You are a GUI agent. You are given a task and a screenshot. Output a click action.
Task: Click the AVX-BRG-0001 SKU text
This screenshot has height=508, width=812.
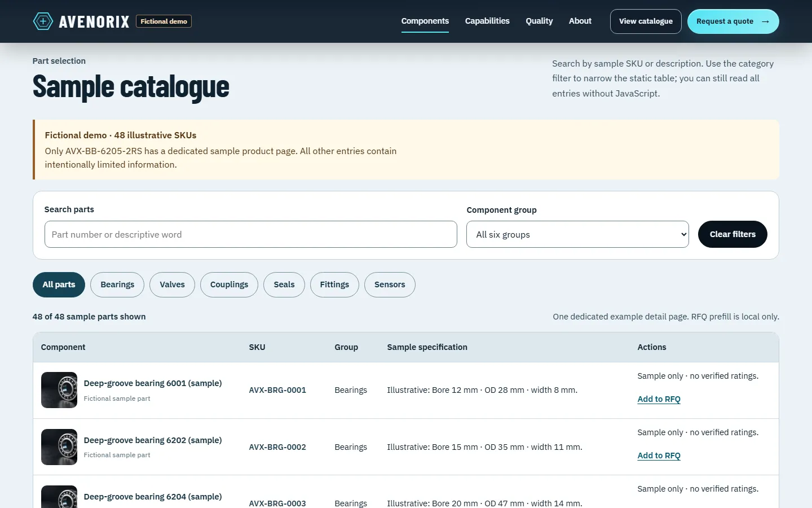(277, 390)
